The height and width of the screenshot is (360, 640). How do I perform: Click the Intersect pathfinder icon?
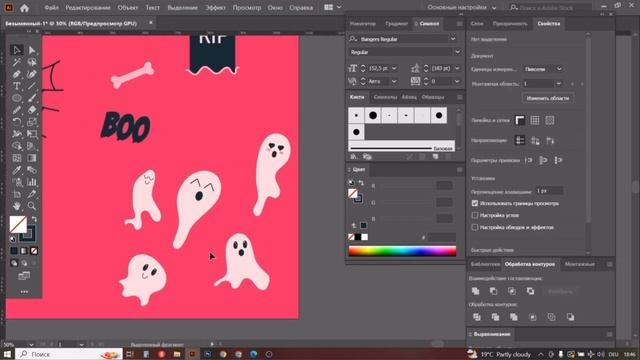(512, 291)
